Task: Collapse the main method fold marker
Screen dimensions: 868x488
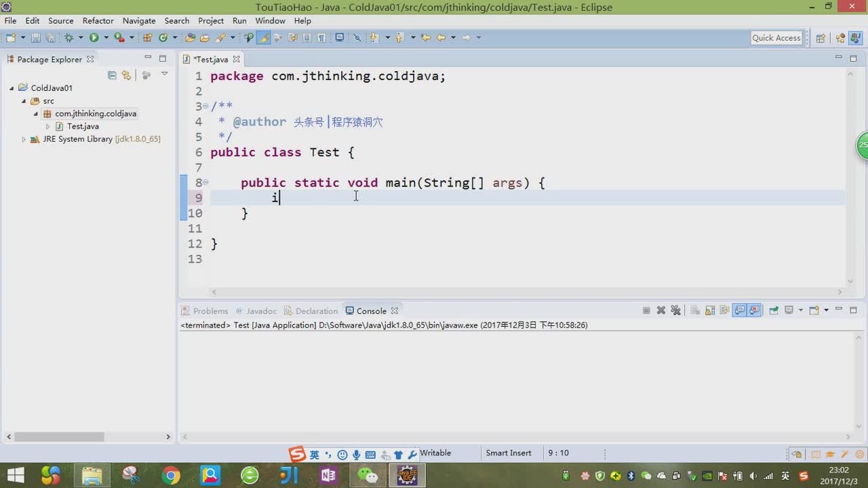Action: 205,182
